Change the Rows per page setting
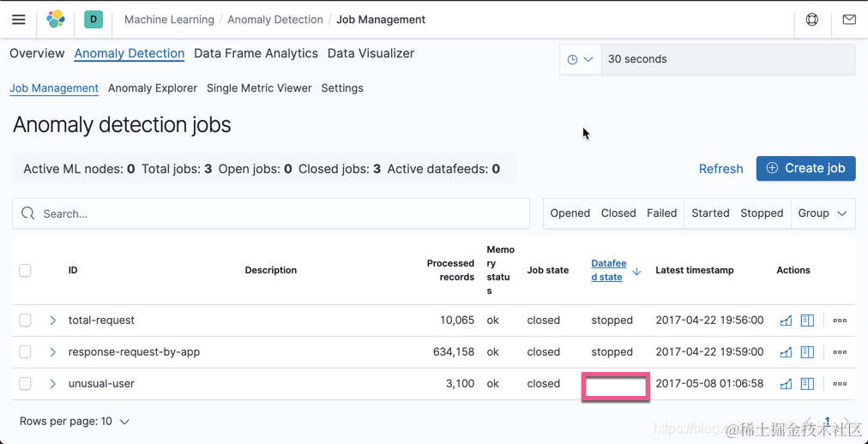868x444 pixels. click(x=75, y=422)
